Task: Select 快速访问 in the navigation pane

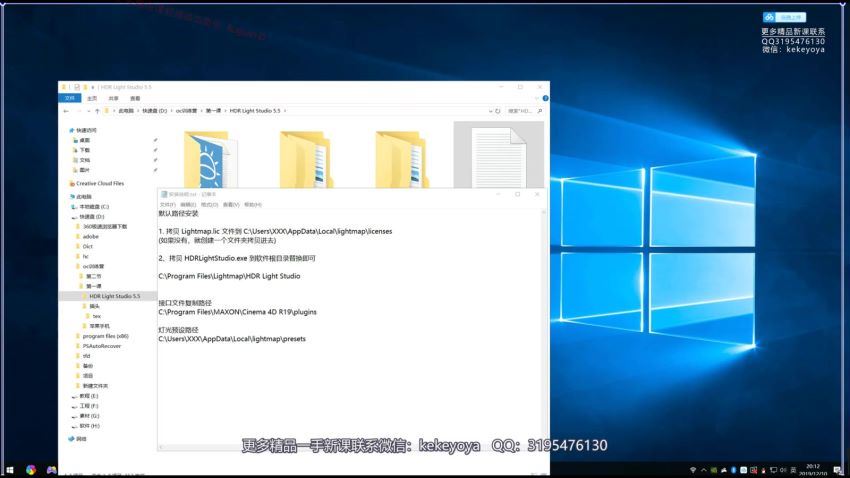Action: [86, 130]
